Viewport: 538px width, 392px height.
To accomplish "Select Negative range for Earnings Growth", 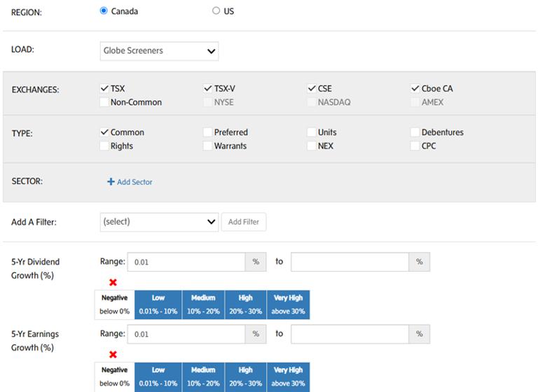I will click(115, 377).
